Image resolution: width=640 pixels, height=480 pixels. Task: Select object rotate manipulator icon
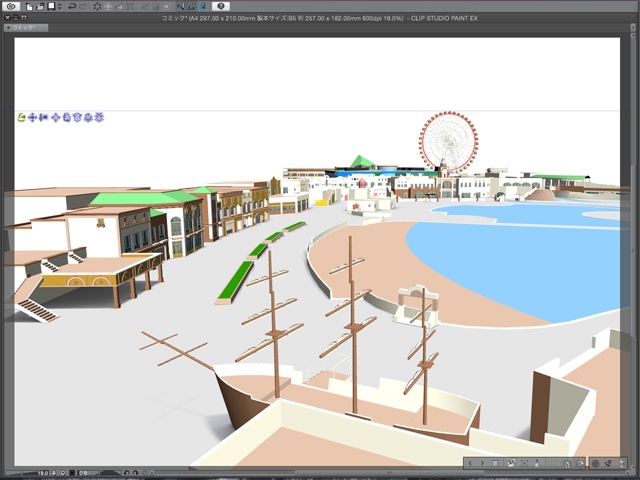click(x=67, y=118)
